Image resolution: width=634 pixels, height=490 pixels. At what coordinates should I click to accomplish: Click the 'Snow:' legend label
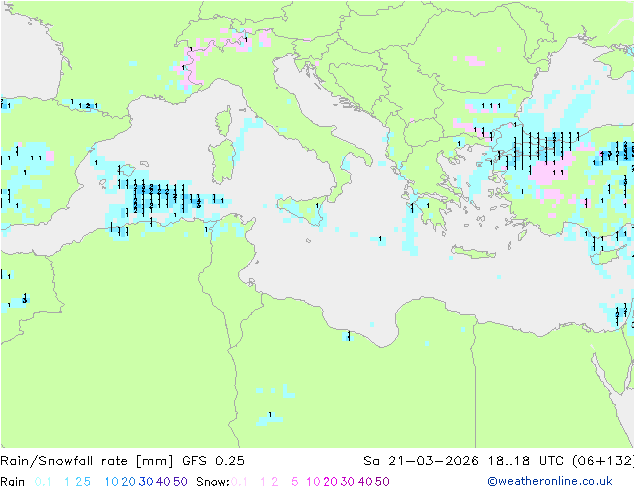(213, 482)
